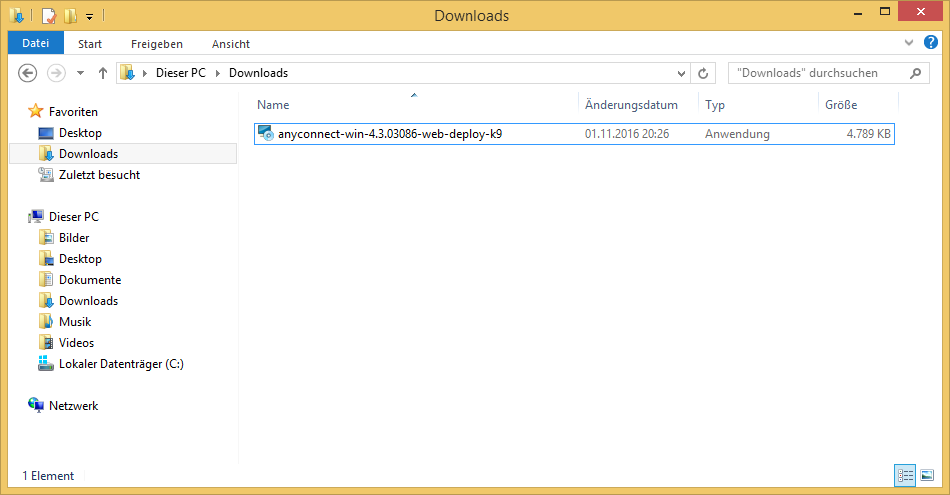Select Downloads under Favoriten
Viewport: 950px width, 495px height.
click(88, 154)
